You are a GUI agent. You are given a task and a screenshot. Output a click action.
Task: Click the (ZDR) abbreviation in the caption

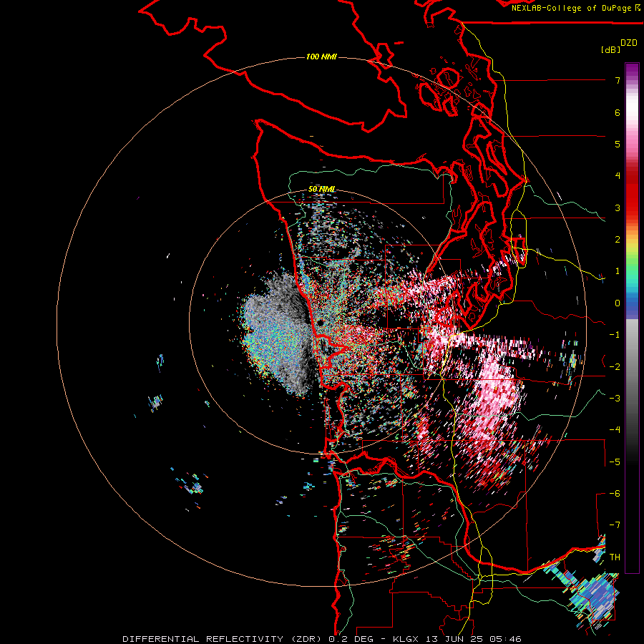click(x=306, y=639)
